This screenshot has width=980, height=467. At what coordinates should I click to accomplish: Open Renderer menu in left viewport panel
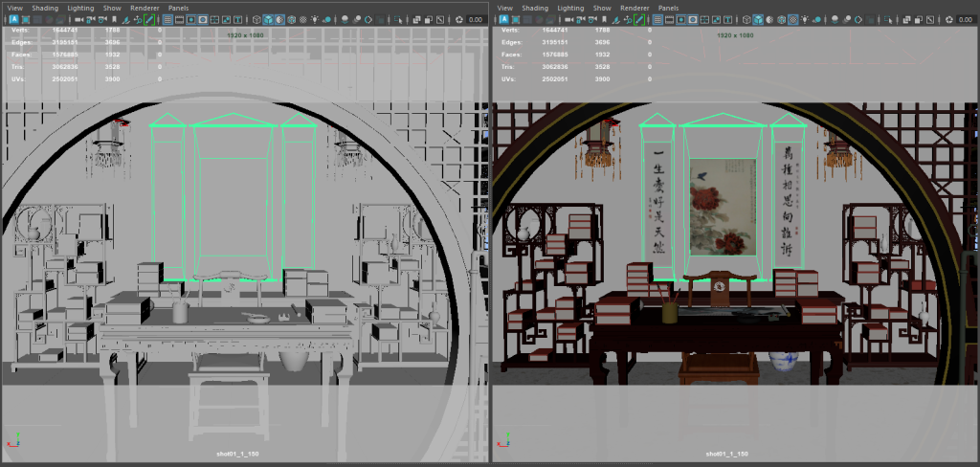point(145,8)
